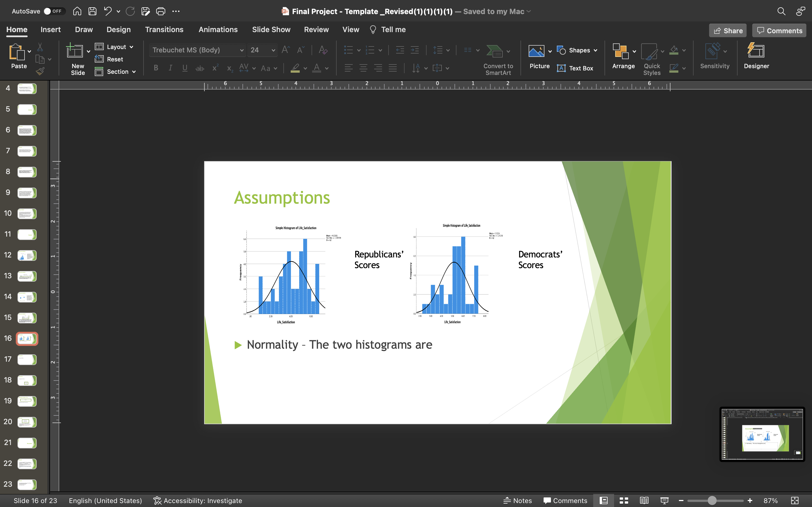Viewport: 812px width, 507px height.
Task: Insert a Text Box
Action: pyautogui.click(x=575, y=68)
